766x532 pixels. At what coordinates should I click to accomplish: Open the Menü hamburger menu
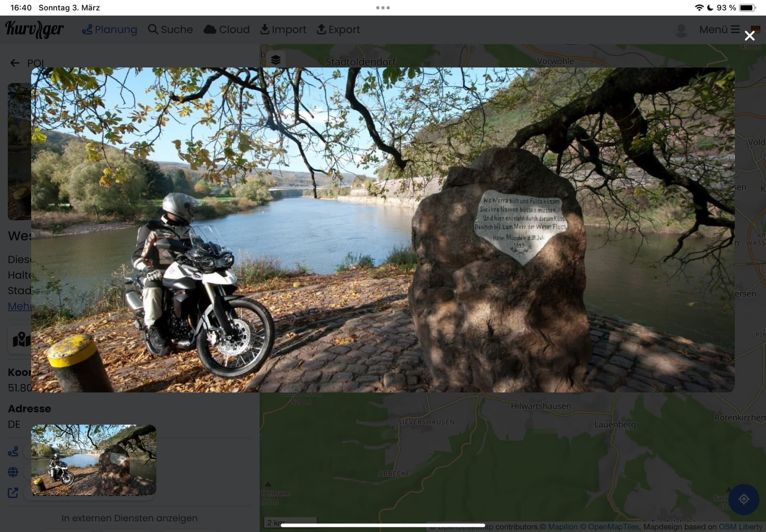719,30
